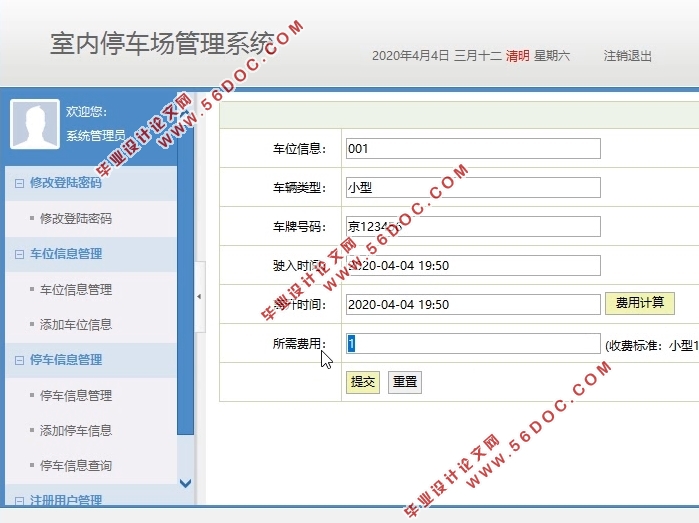Open 停车信息管理 submenu item
This screenshot has height=523, width=699.
tap(76, 395)
